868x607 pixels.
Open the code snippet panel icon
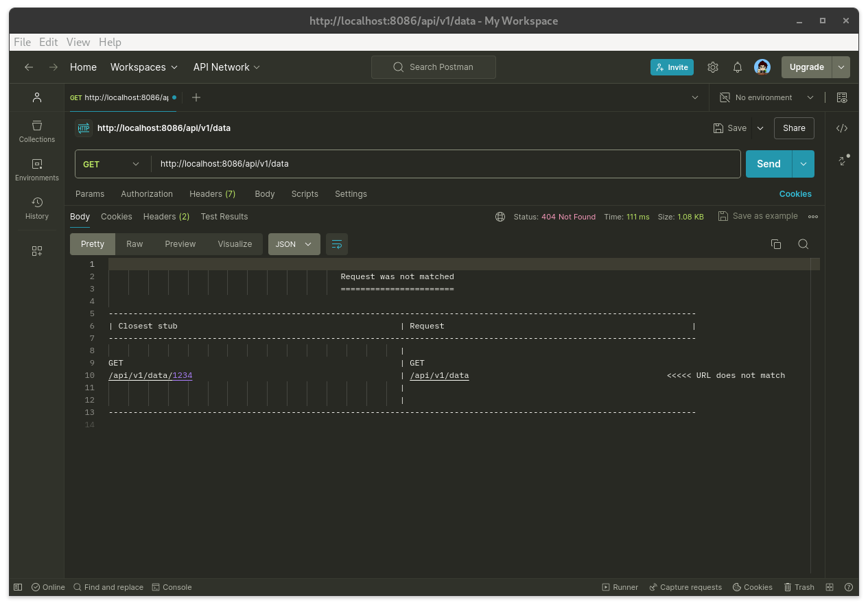click(842, 128)
